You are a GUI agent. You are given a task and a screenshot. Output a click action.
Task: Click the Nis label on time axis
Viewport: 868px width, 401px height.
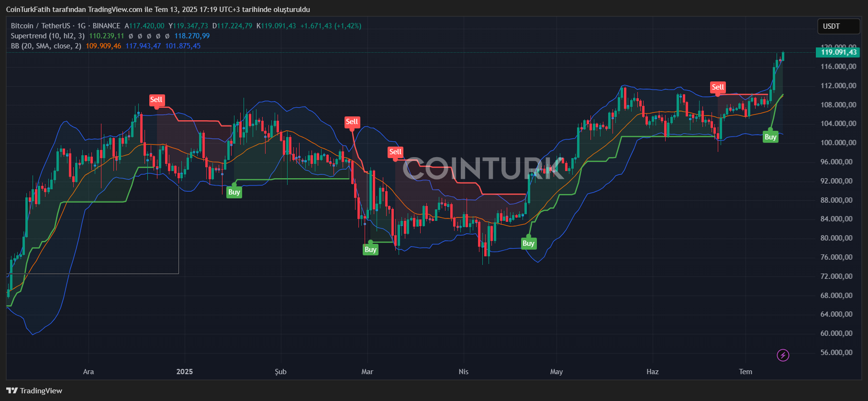click(464, 372)
